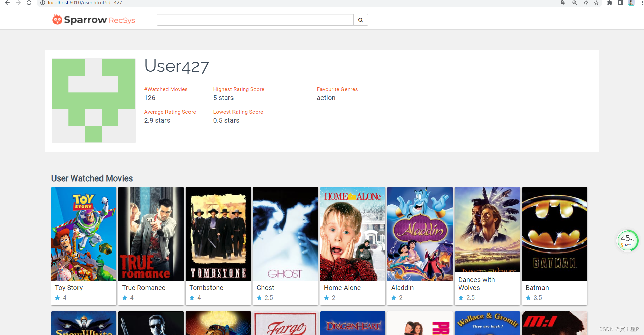The width and height of the screenshot is (644, 335).
Task: Click the star icon under Dances with Wolves
Action: (x=461, y=298)
